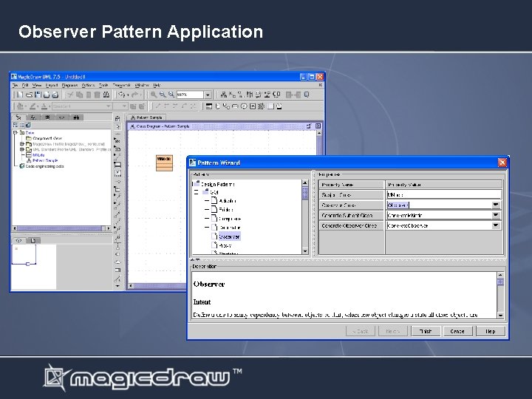Image resolution: width=532 pixels, height=399 pixels.
Task: Click the Subject Class value field
Action: pyautogui.click(x=444, y=195)
